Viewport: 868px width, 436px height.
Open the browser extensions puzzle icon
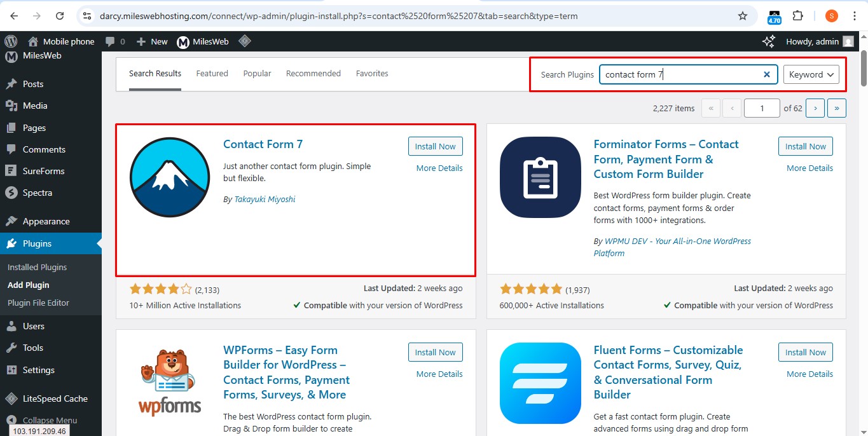797,16
